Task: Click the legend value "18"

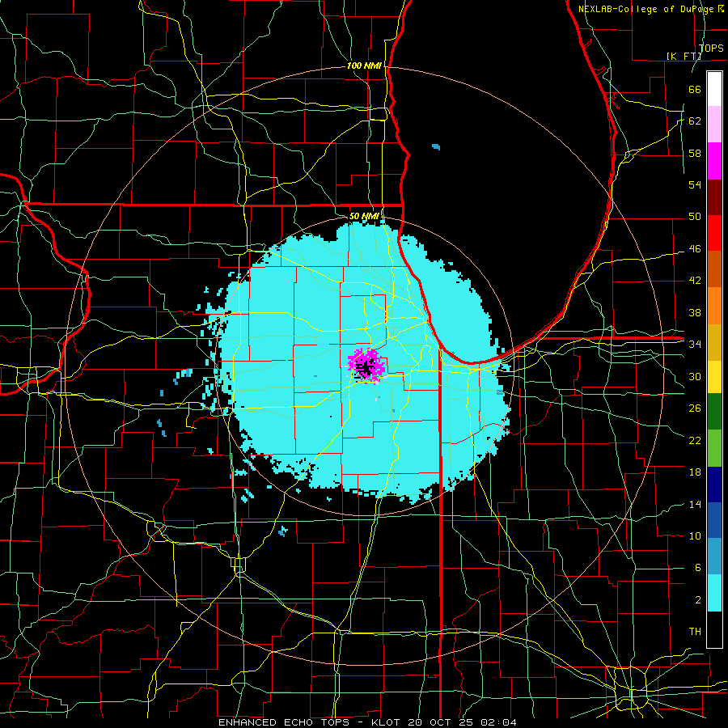Action: pos(695,472)
